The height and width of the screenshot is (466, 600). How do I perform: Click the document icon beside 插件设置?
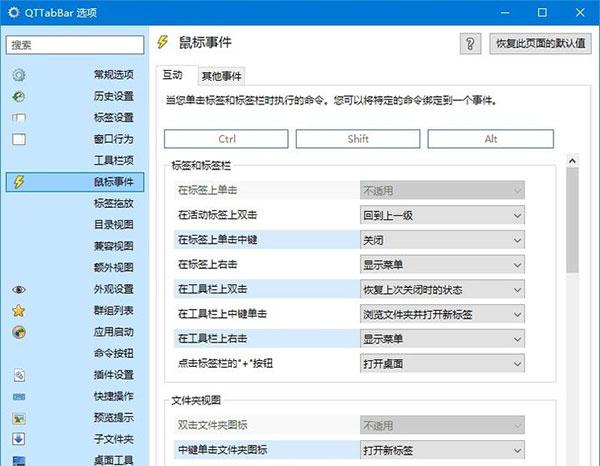click(19, 375)
